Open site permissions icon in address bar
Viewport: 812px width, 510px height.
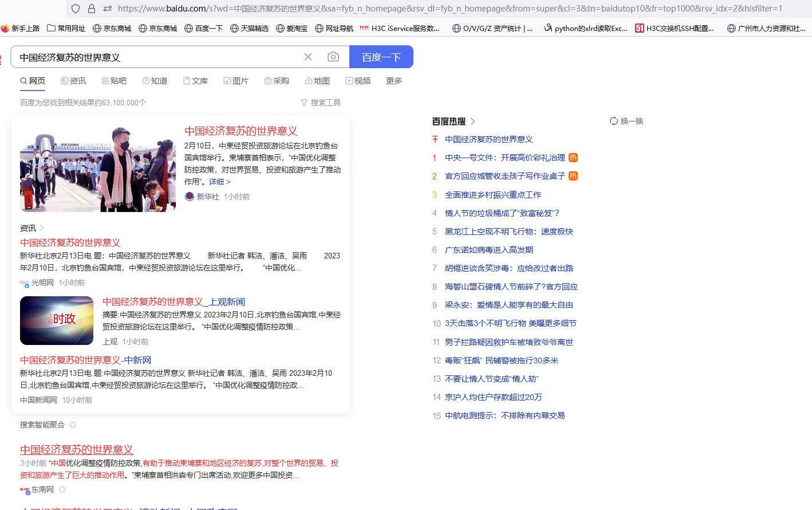click(x=108, y=9)
